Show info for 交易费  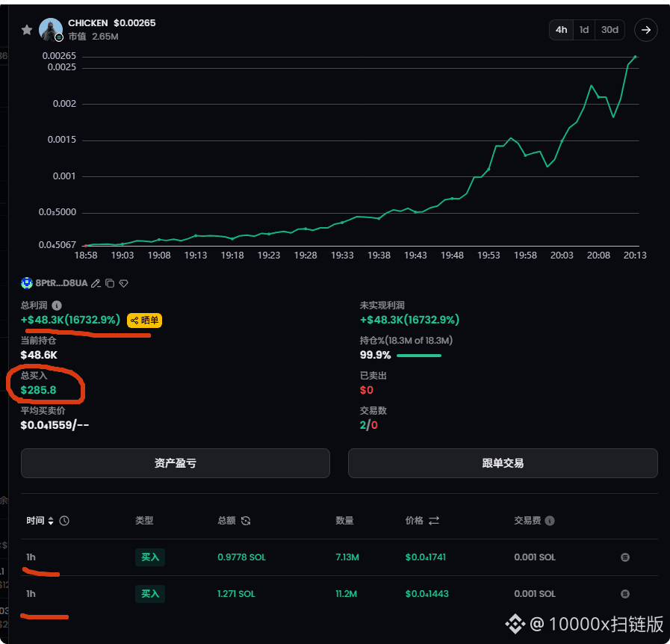550,521
